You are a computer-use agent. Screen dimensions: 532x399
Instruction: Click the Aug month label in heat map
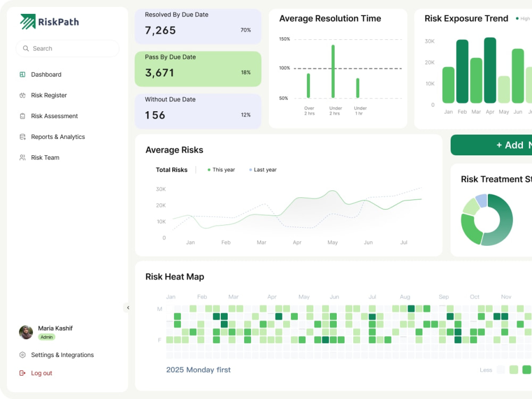pos(405,297)
